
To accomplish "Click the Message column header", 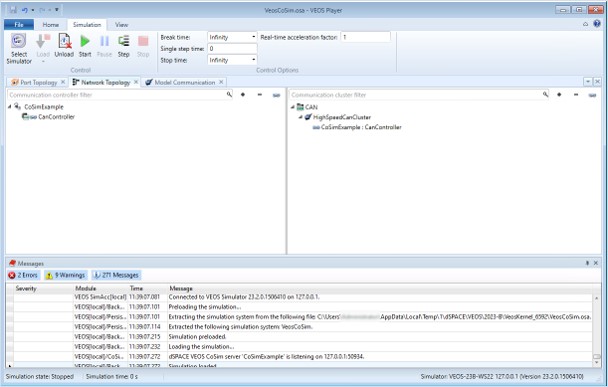I will pyautogui.click(x=379, y=288).
